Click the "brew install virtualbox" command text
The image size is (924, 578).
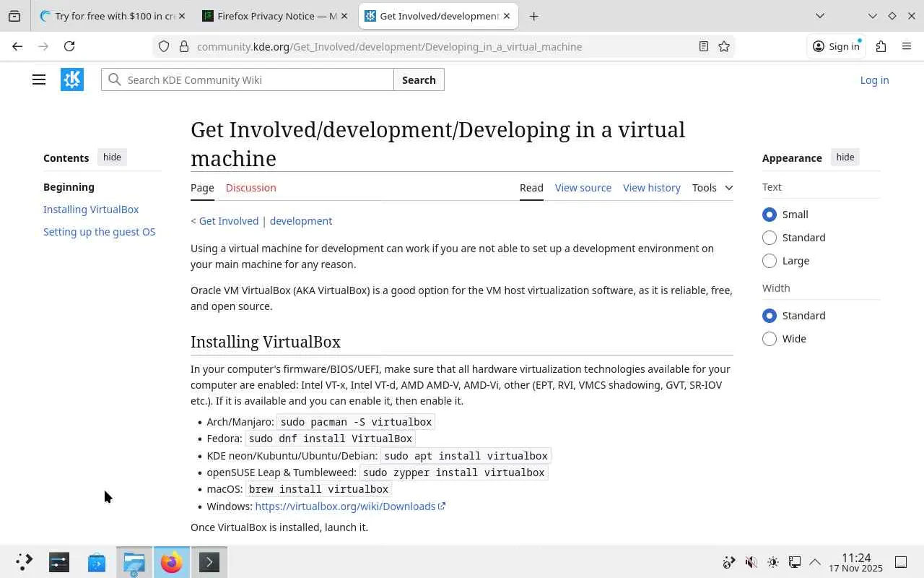click(318, 489)
